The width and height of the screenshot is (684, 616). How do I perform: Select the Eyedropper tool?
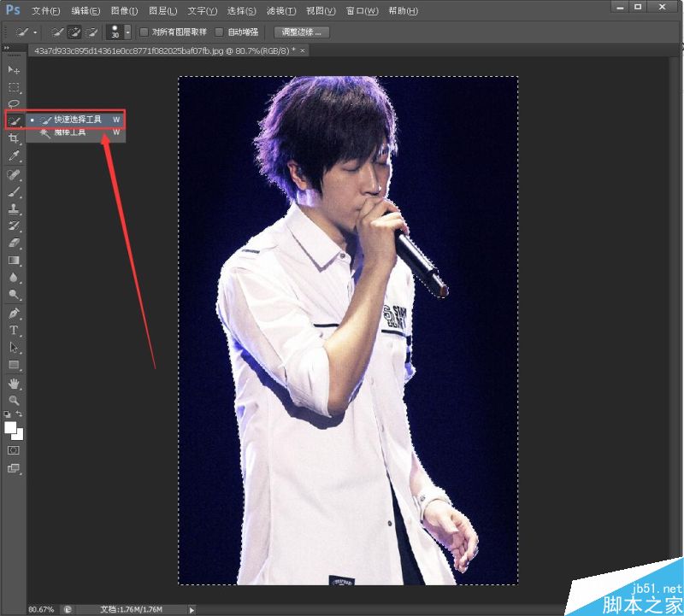(x=14, y=155)
